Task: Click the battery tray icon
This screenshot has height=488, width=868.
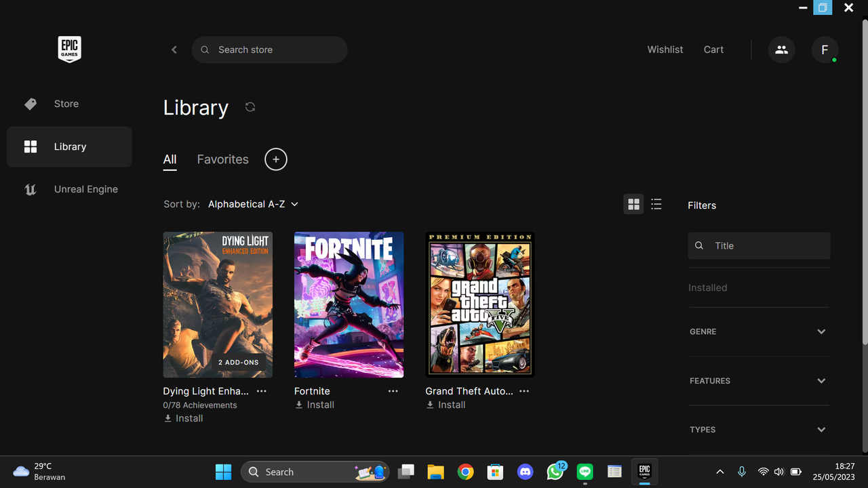Action: click(796, 472)
